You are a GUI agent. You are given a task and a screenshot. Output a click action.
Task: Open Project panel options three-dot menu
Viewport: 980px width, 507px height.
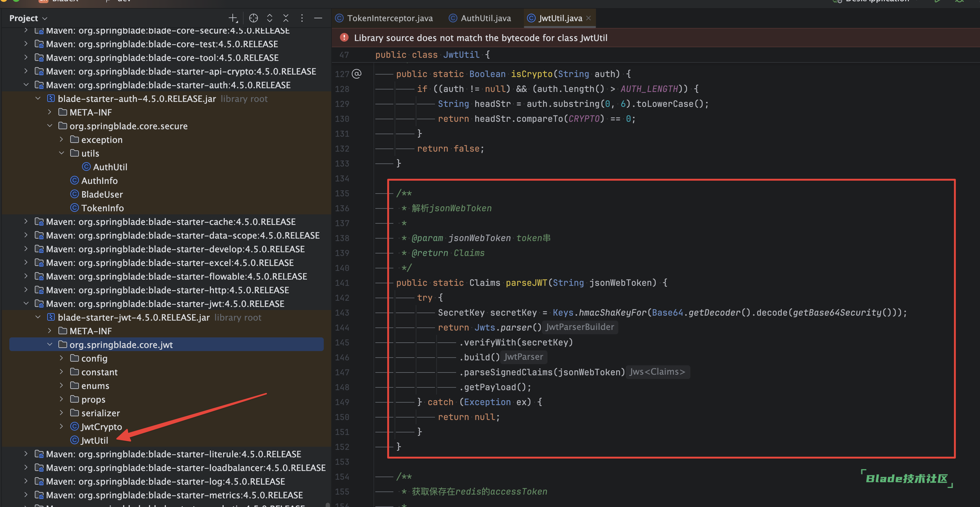tap(302, 18)
